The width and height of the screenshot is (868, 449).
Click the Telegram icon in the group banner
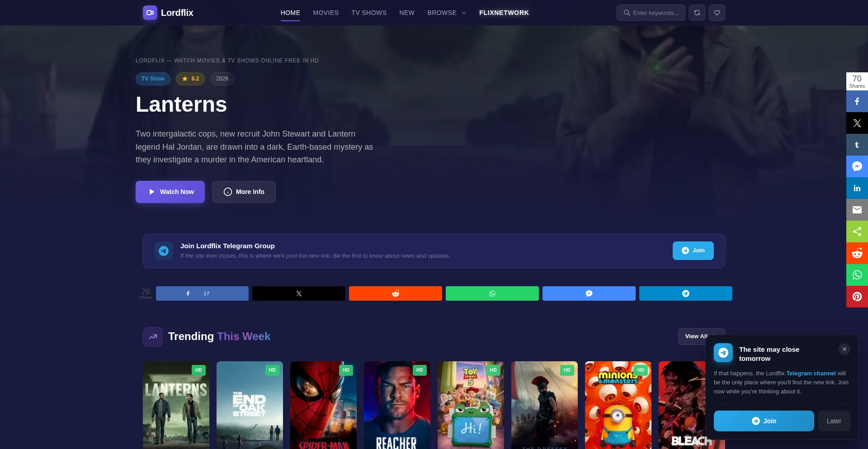164,250
